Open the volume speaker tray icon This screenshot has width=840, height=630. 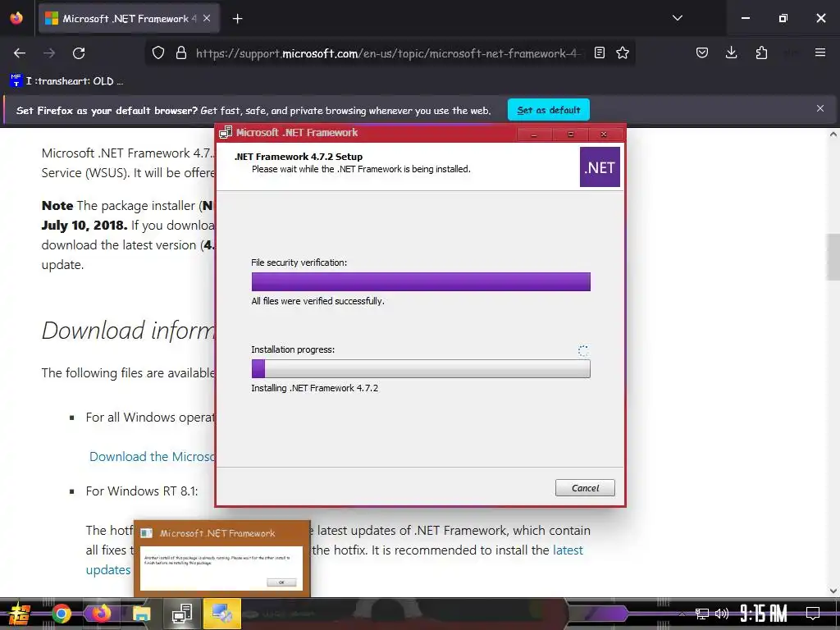722,614
